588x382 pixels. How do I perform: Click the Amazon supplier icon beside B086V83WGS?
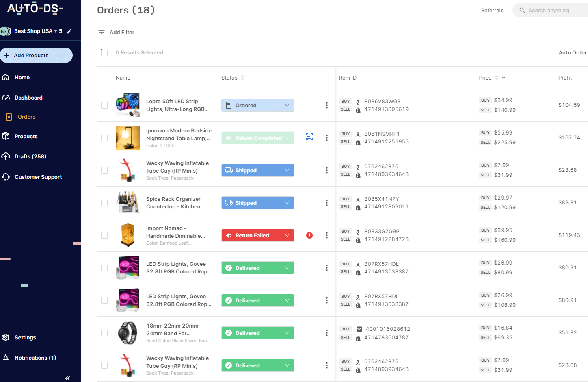pos(358,101)
